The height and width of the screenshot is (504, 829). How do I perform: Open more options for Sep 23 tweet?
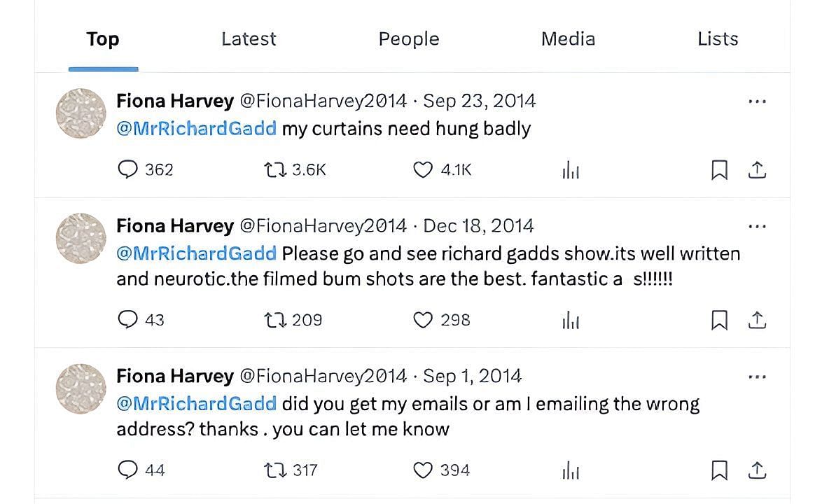pos(757,101)
